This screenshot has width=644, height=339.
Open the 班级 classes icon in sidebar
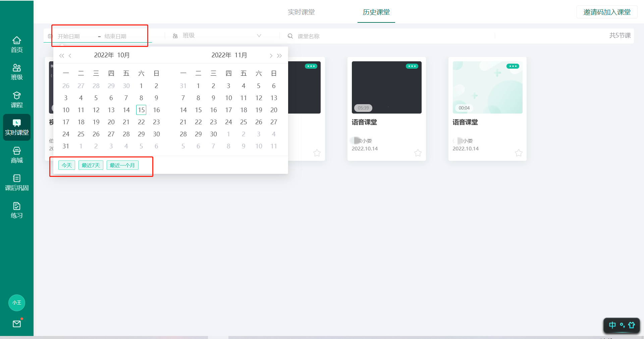(16, 71)
